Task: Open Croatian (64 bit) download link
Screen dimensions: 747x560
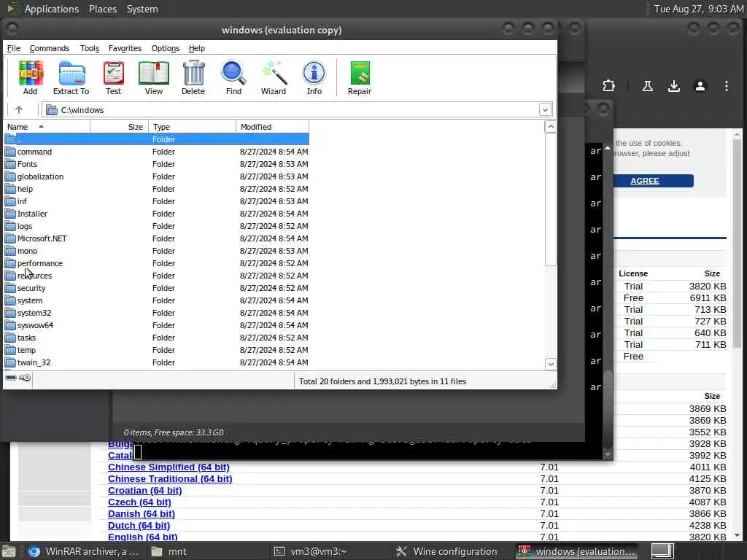Action: click(145, 491)
